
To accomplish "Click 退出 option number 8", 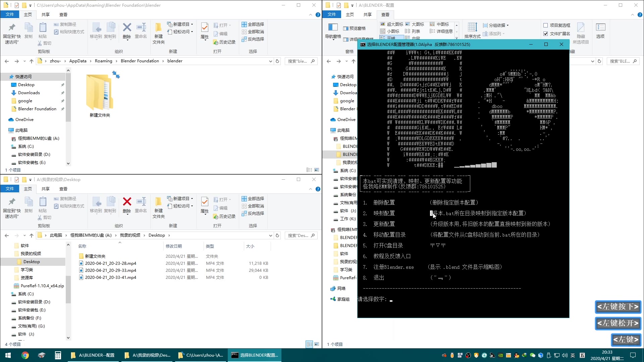I will [x=379, y=277].
